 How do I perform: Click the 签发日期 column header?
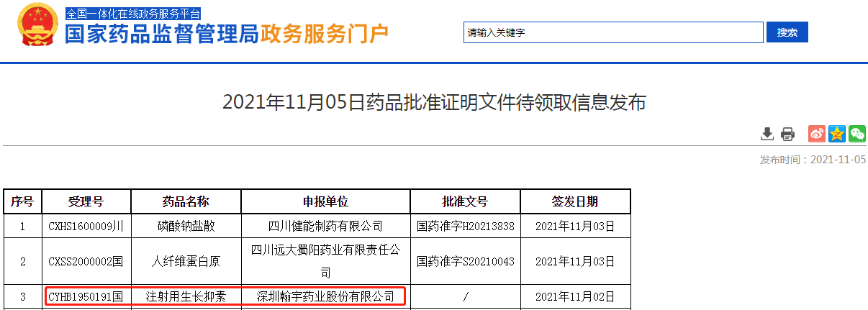click(575, 201)
